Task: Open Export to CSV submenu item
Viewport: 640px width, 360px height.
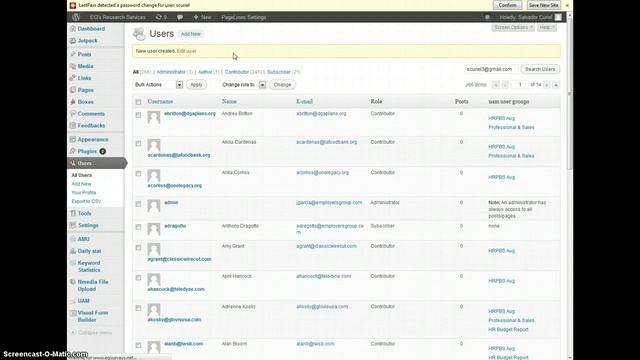Action: pyautogui.click(x=86, y=201)
